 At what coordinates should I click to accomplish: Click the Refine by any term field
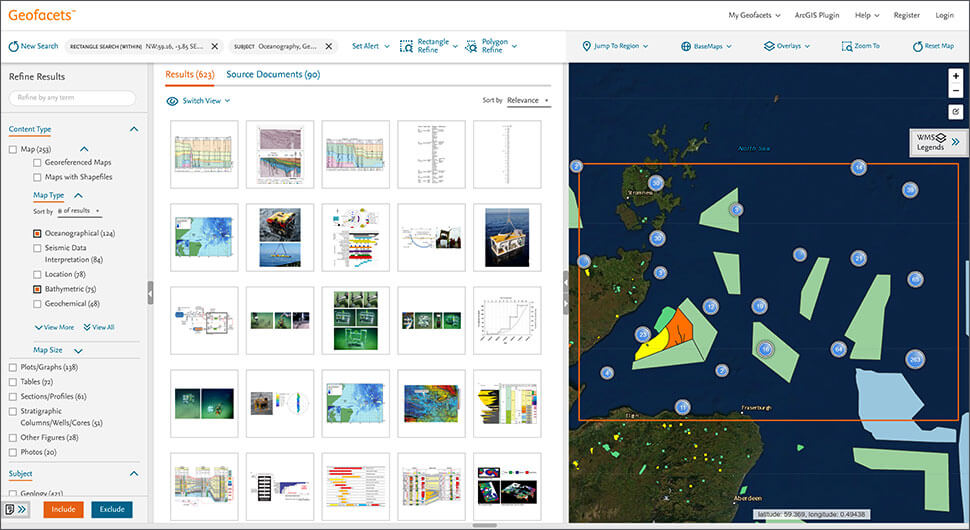pyautogui.click(x=72, y=98)
